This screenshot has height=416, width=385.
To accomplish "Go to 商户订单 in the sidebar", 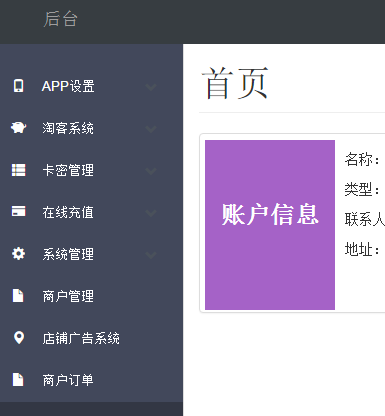I will (91, 380).
